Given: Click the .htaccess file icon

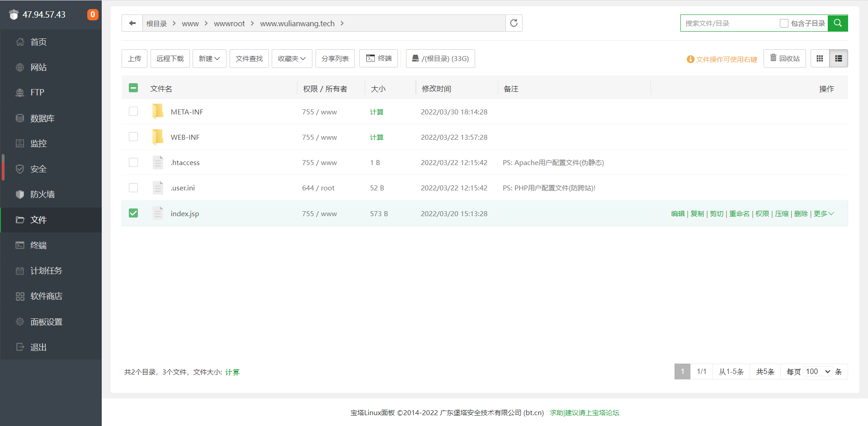Looking at the screenshot, I should (158, 162).
